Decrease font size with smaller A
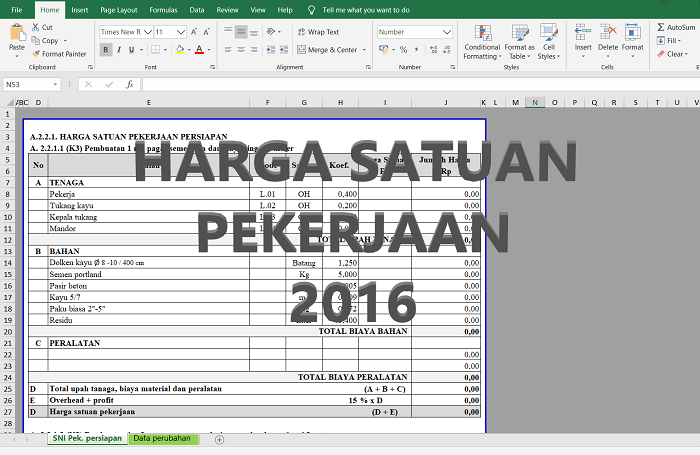The width and height of the screenshot is (700, 455). [206, 32]
